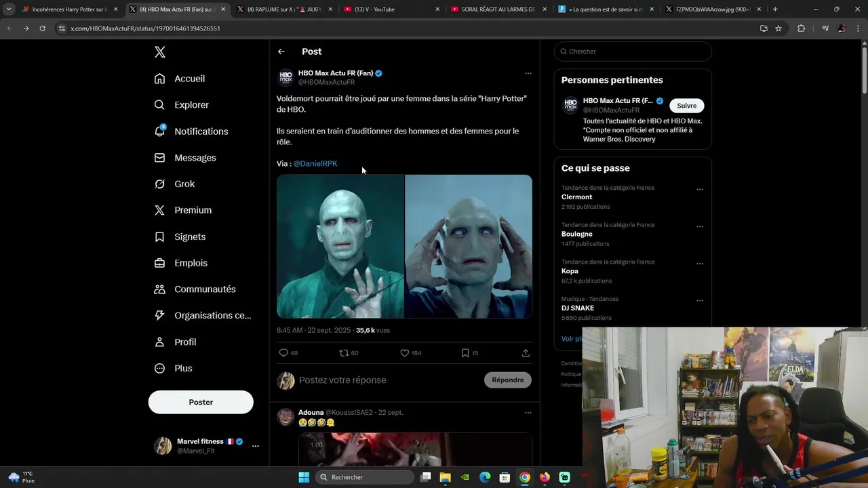Open the DJ SNAKE trend
Viewport: 868px width, 488px height.
[578, 308]
